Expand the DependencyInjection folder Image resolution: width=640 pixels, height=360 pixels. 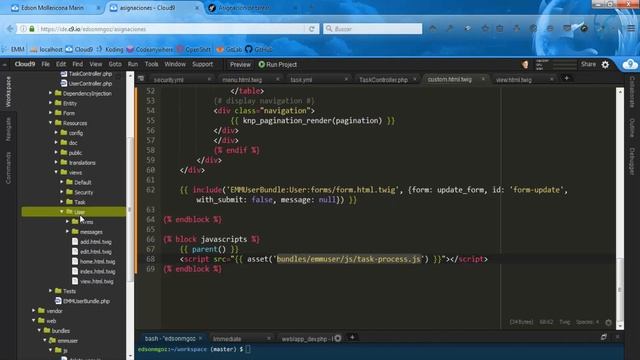51,93
